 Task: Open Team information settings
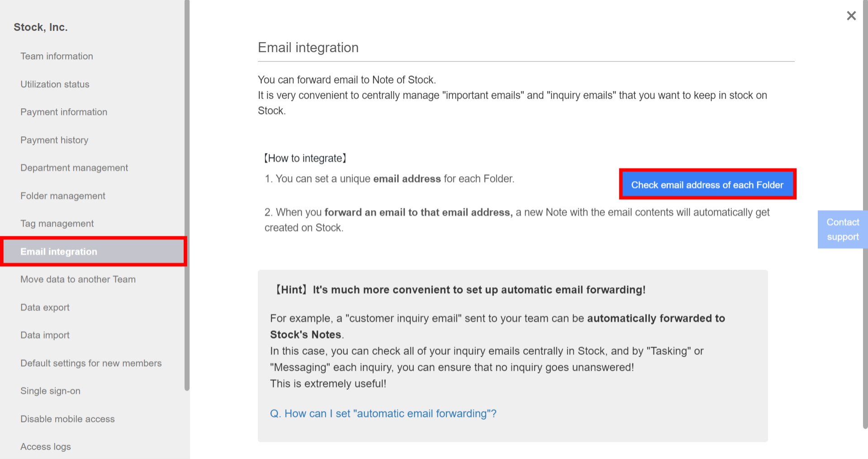pyautogui.click(x=57, y=56)
